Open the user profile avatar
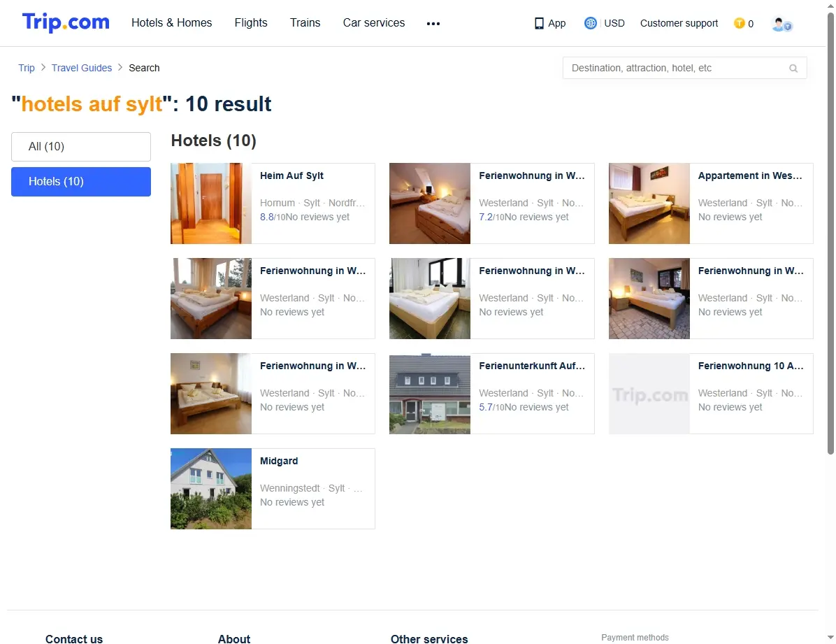Screen dimensions: 836x644 point(781,24)
